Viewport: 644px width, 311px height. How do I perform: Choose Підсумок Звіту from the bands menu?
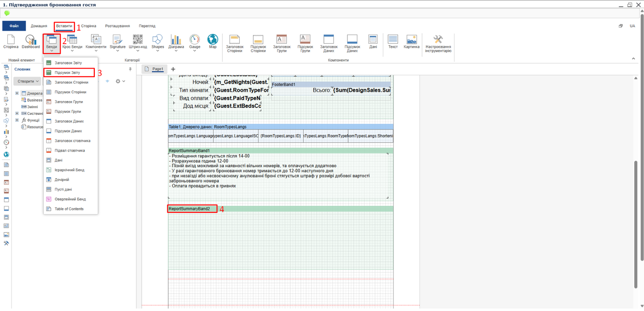pyautogui.click(x=67, y=73)
